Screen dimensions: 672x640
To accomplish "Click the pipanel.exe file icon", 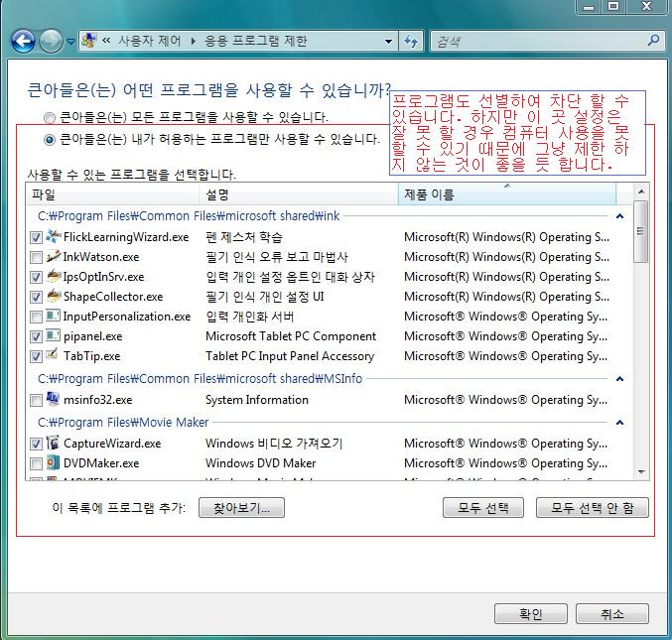I will point(54,335).
